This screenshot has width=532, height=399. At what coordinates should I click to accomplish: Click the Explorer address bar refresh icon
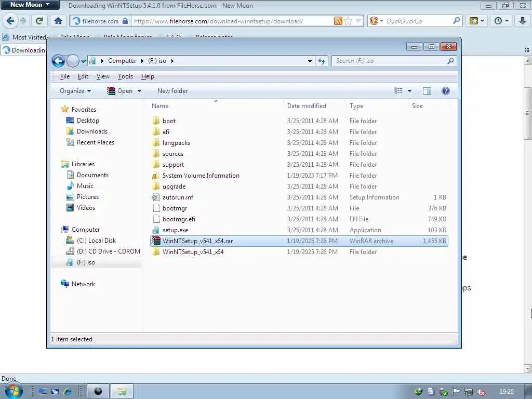click(321, 61)
